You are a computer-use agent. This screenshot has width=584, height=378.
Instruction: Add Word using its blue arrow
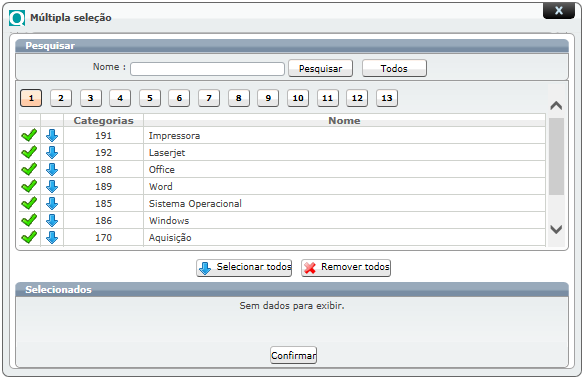pos(52,187)
